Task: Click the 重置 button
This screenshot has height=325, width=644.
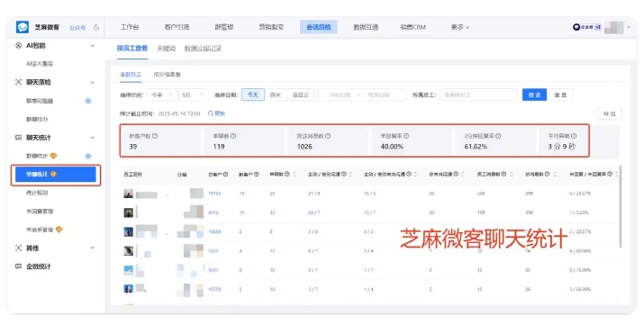Action: [x=560, y=95]
